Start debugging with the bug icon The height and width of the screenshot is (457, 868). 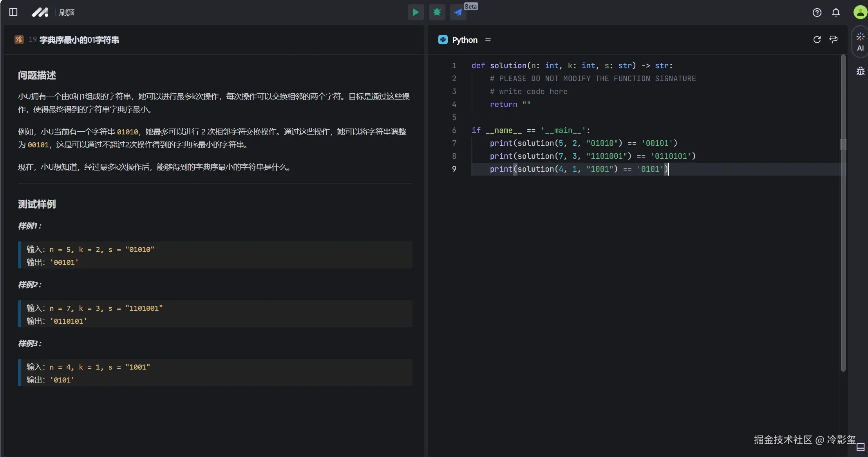click(x=437, y=12)
